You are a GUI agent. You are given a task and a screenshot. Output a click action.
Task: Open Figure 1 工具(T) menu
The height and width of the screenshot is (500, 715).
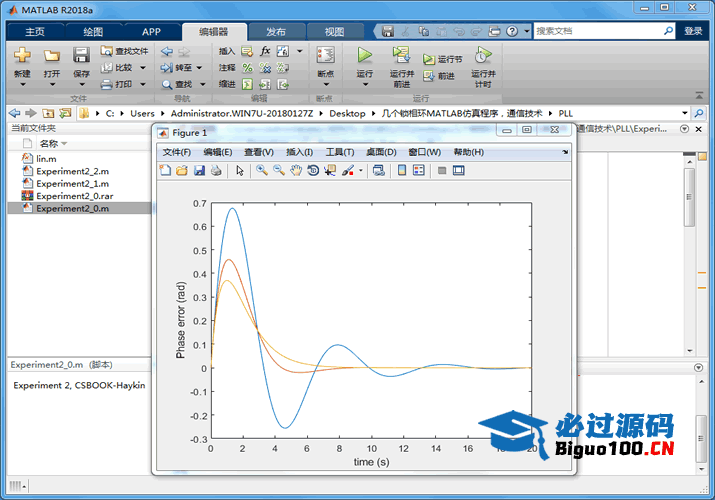[x=339, y=152]
